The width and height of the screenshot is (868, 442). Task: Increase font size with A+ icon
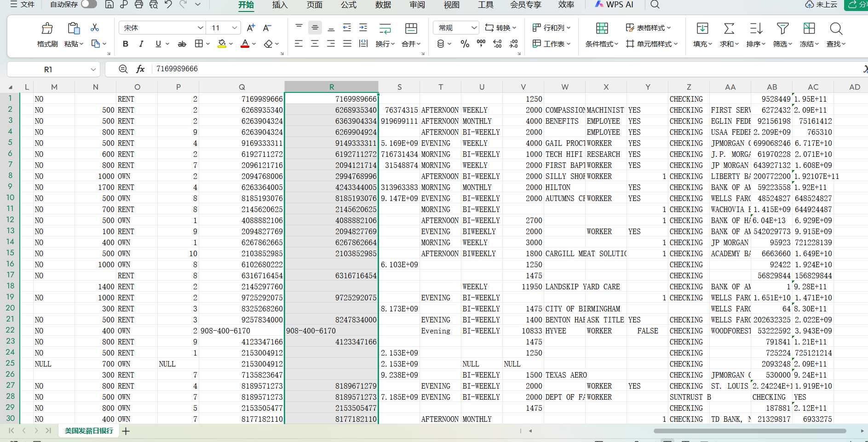(x=251, y=28)
